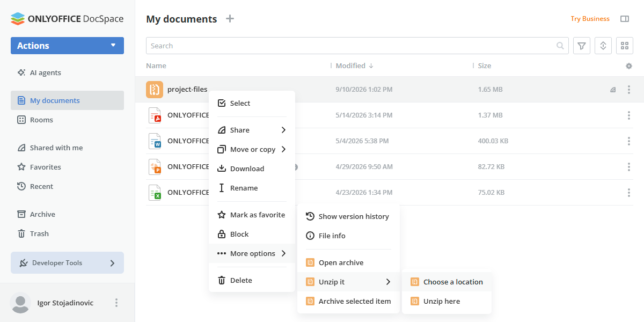The width and height of the screenshot is (644, 322).
Task: Click the PDF file icon
Action: (155, 115)
